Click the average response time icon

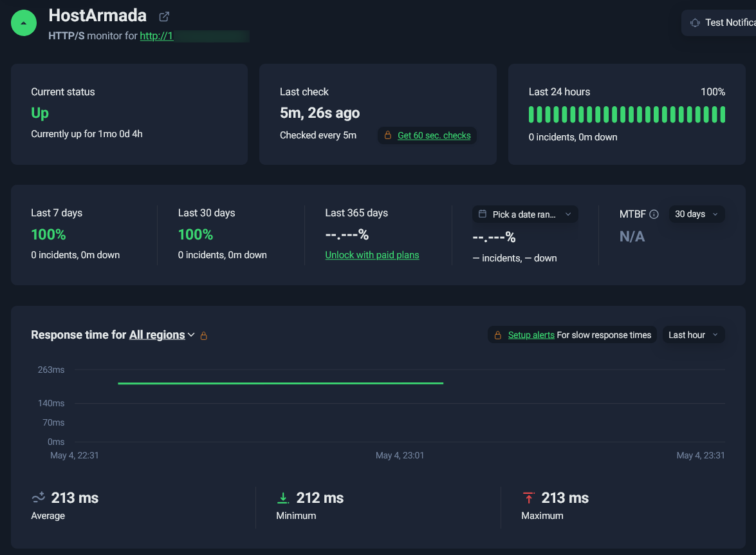(x=39, y=498)
